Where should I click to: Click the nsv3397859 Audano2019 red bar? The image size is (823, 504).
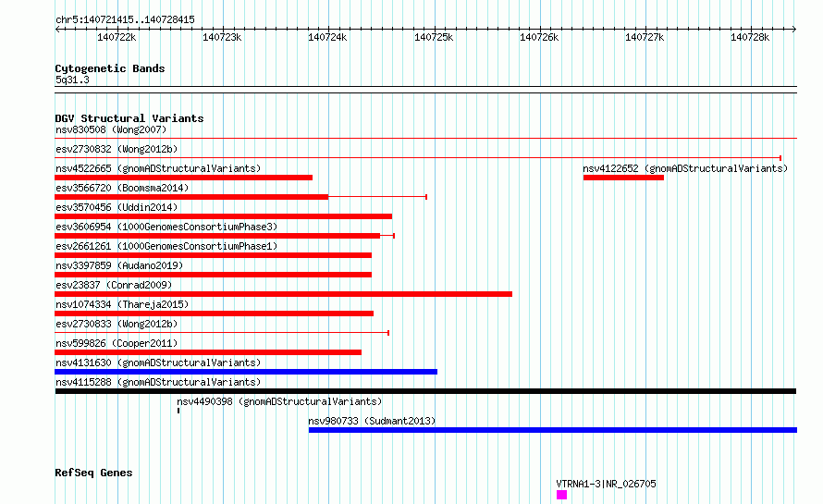pyautogui.click(x=213, y=275)
